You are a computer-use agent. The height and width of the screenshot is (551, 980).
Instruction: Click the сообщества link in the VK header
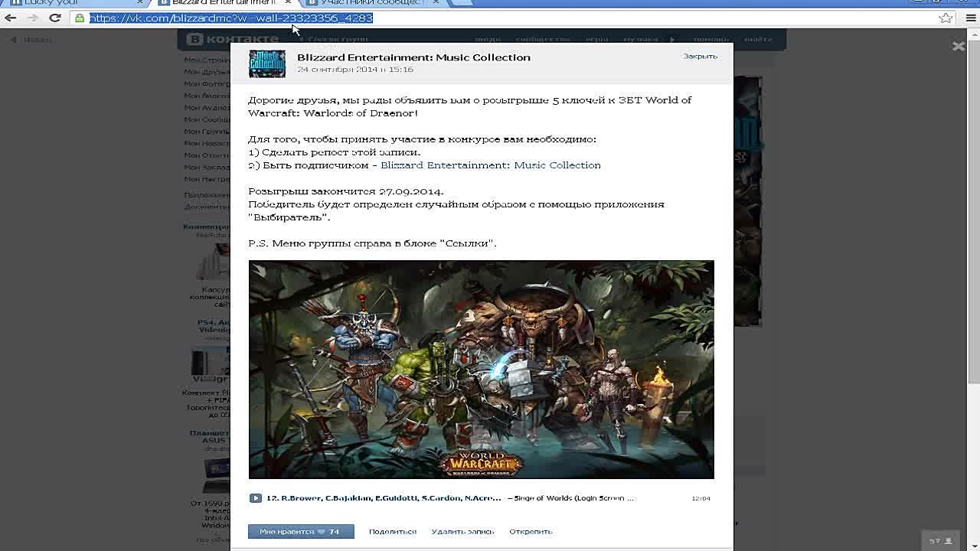[543, 39]
